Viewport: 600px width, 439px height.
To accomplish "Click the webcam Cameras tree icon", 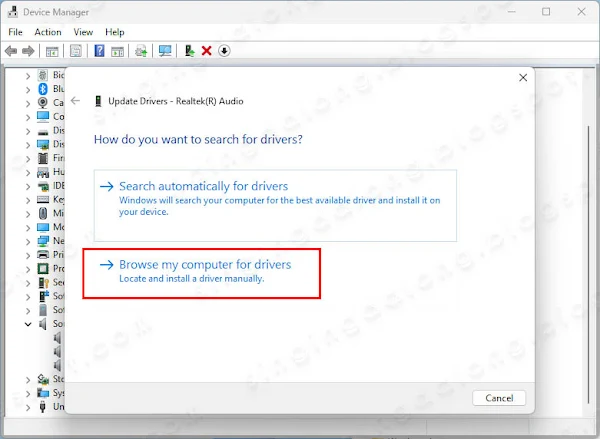I will 43,103.
